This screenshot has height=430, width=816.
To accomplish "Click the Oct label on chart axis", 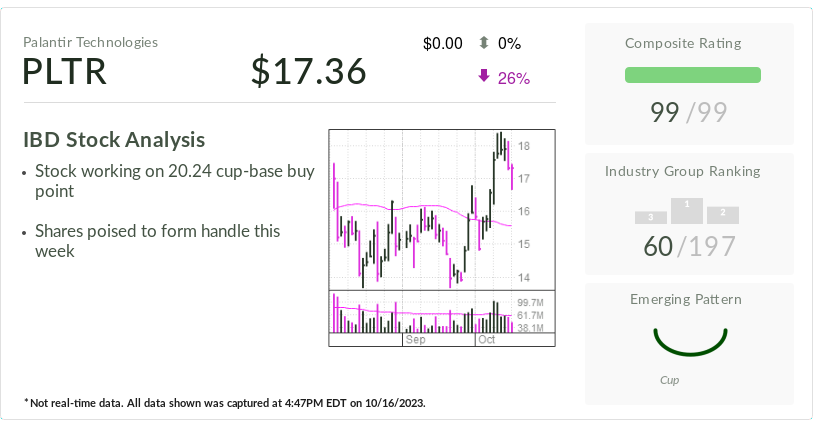I will point(487,340).
